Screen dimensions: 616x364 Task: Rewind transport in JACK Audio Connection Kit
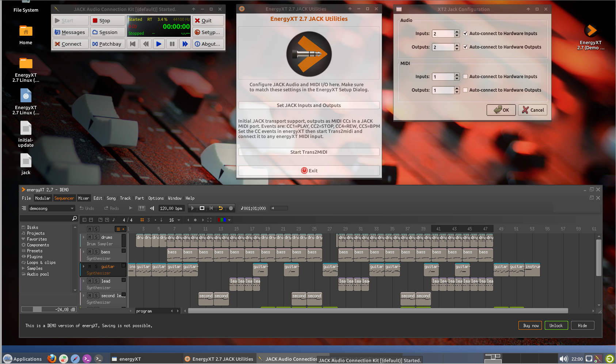coord(146,44)
